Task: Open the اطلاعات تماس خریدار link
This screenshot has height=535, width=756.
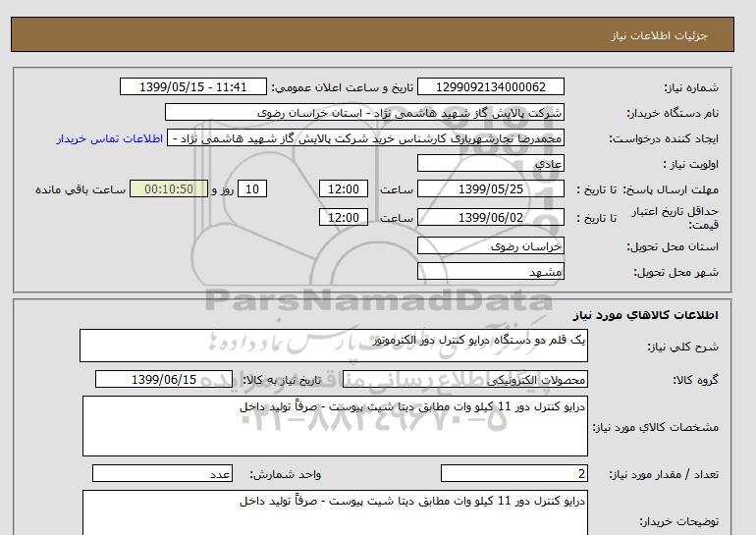Action: click(x=109, y=138)
